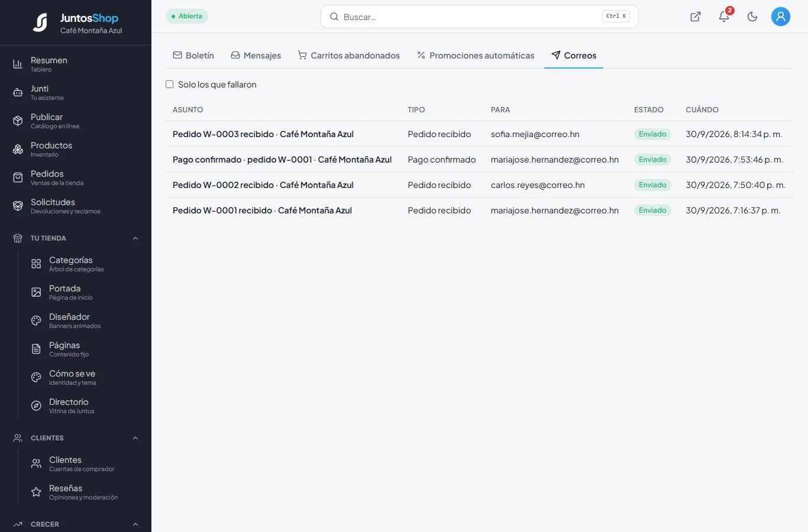Enable 'Solo los que fallaron' checkbox

point(170,85)
